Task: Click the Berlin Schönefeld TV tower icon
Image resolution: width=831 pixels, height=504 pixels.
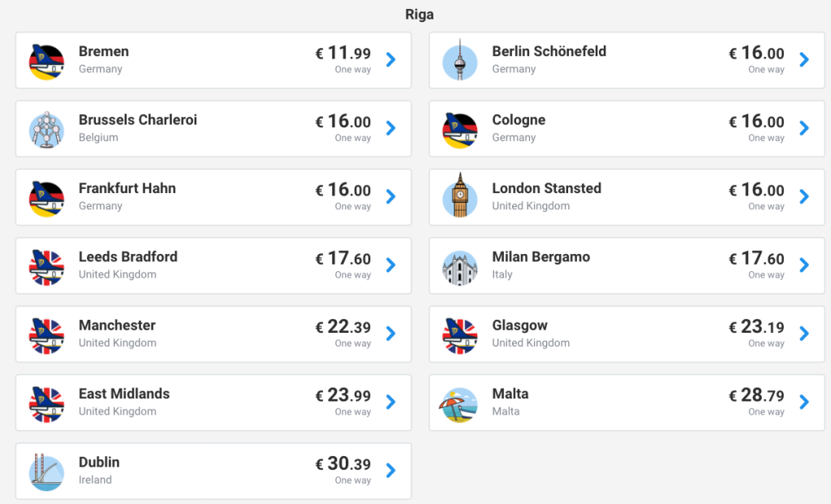Action: pos(460,60)
